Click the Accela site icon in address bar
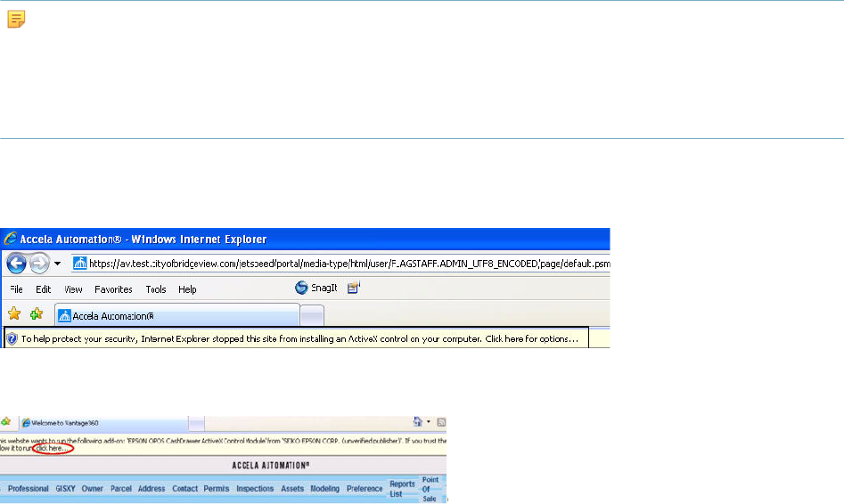 tap(79, 264)
